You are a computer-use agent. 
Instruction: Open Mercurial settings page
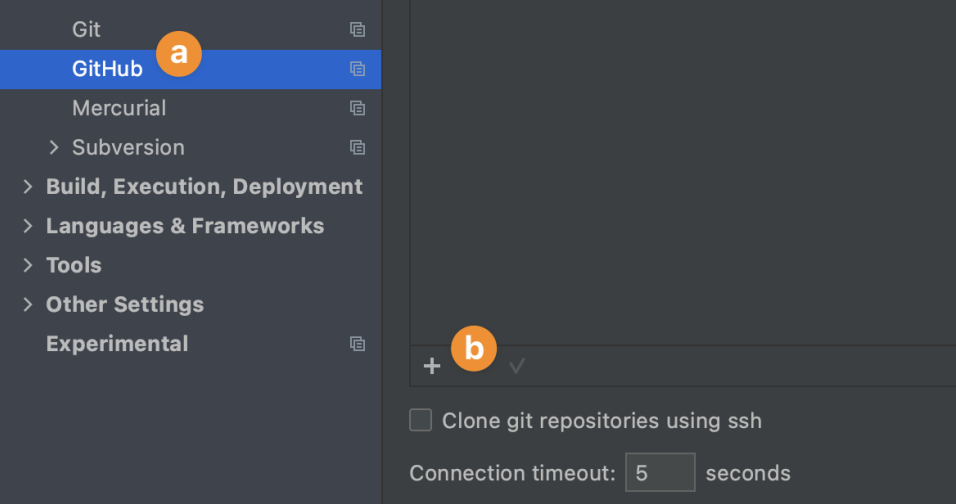(x=119, y=108)
